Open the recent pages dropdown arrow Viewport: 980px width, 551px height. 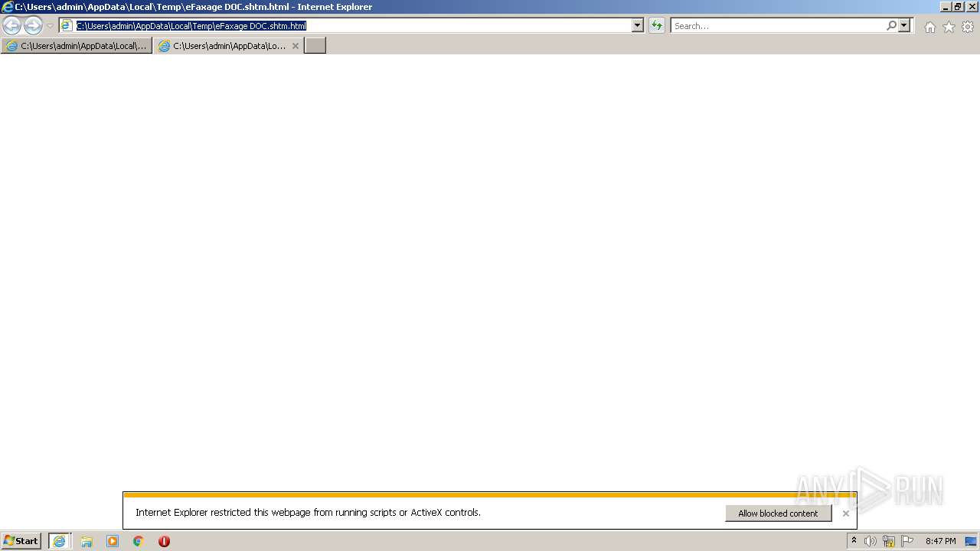coord(50,26)
